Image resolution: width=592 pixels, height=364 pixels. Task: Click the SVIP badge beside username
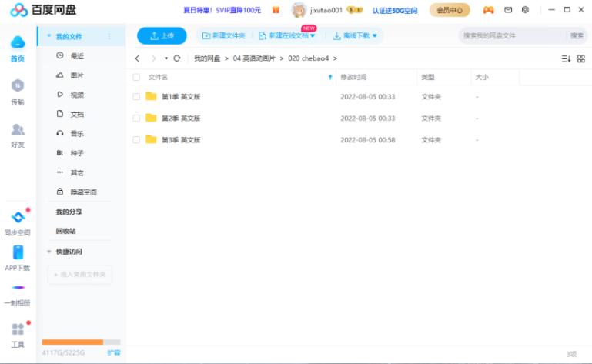point(355,10)
